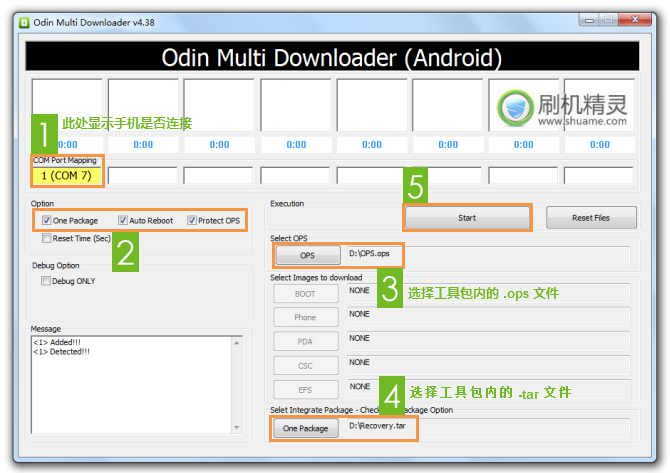Click the CSC image button
Image resolution: width=670 pixels, height=473 pixels.
click(x=306, y=365)
